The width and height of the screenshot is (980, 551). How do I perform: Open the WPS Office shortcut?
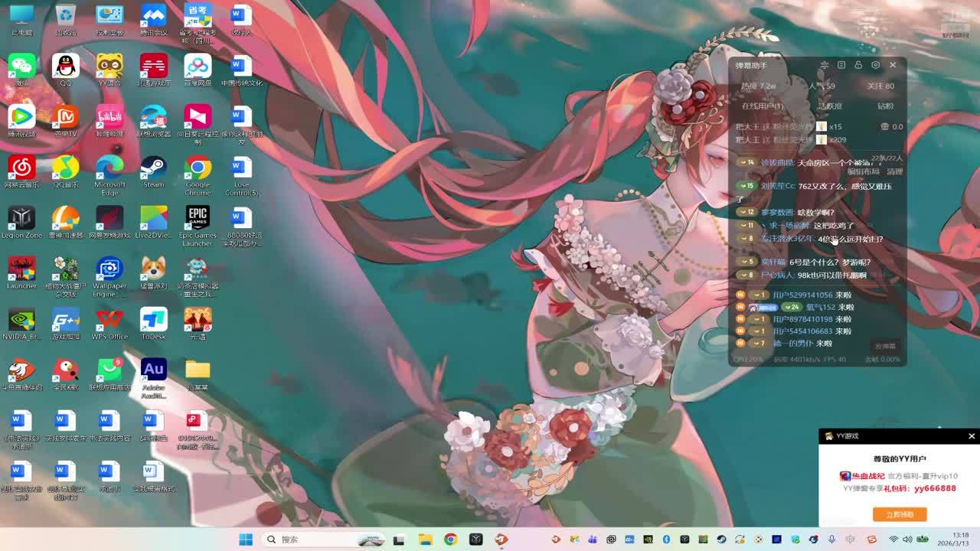click(x=109, y=320)
